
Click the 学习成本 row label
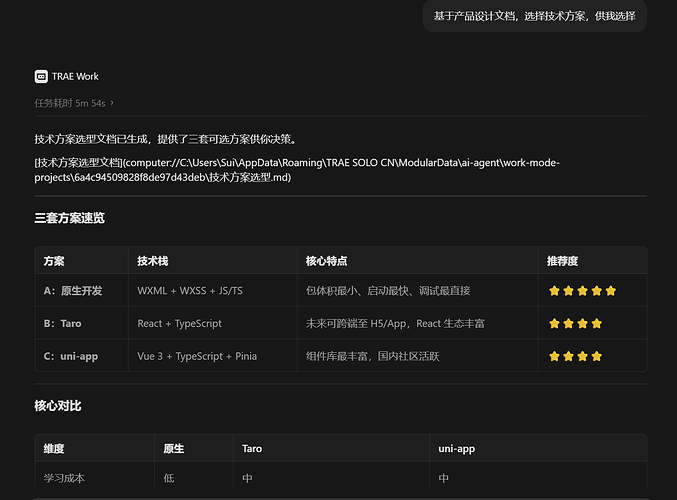(64, 478)
